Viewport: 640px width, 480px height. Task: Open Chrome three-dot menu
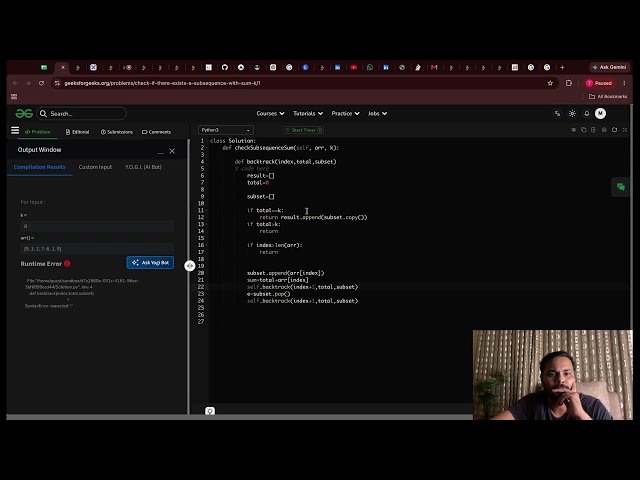point(624,83)
